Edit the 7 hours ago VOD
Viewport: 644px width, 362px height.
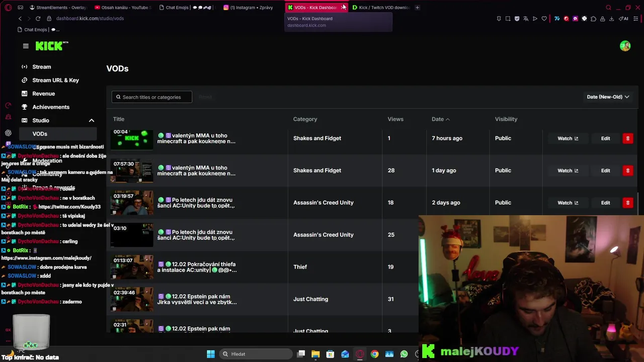[x=605, y=138]
